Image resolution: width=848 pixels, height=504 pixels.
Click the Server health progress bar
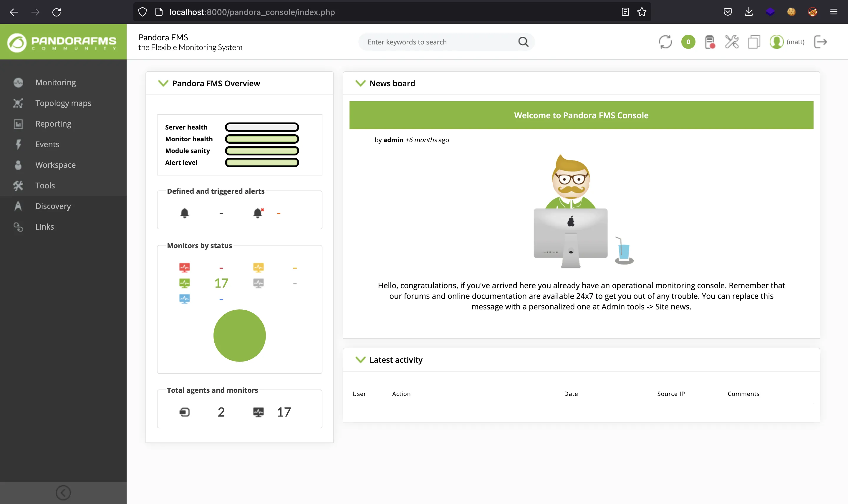(x=262, y=127)
